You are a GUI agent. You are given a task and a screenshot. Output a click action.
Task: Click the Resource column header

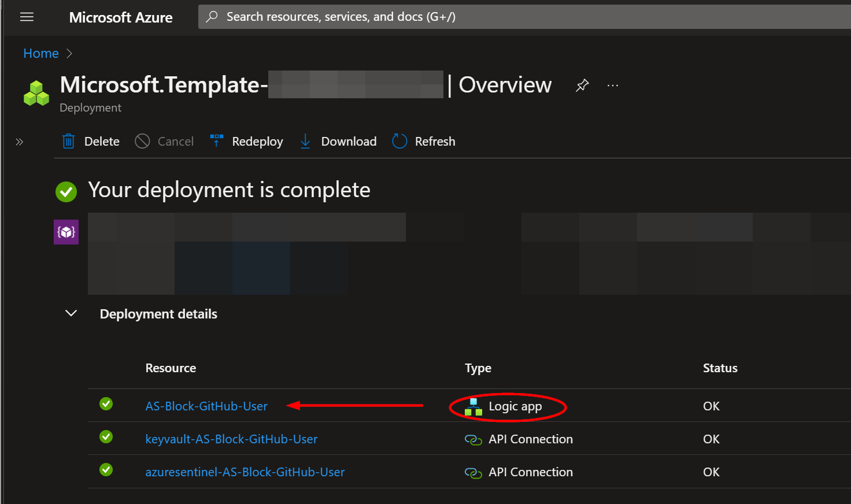coord(171,368)
